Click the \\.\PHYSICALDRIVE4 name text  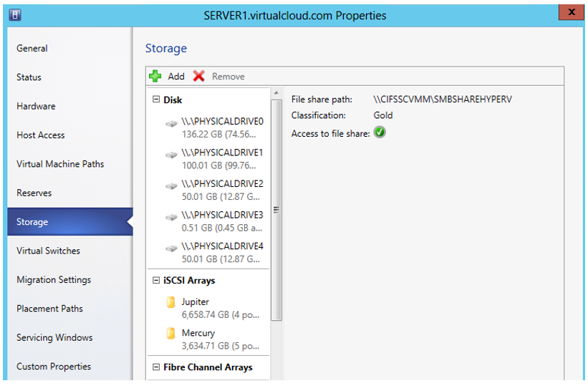pyautogui.click(x=222, y=246)
